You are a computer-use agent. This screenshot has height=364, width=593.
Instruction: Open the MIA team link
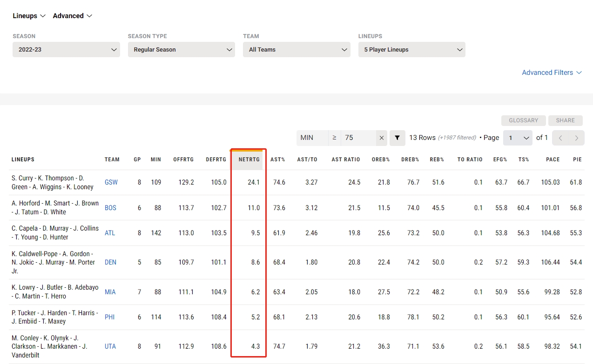coord(110,292)
